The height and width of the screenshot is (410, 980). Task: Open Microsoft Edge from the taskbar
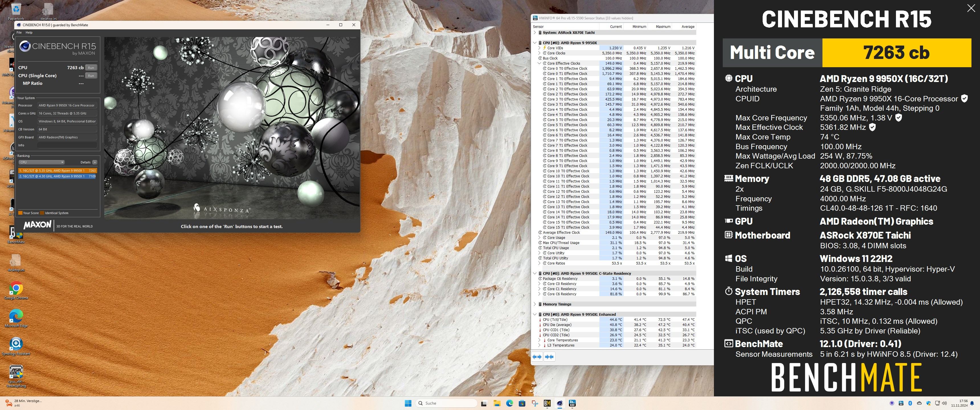pos(509,403)
